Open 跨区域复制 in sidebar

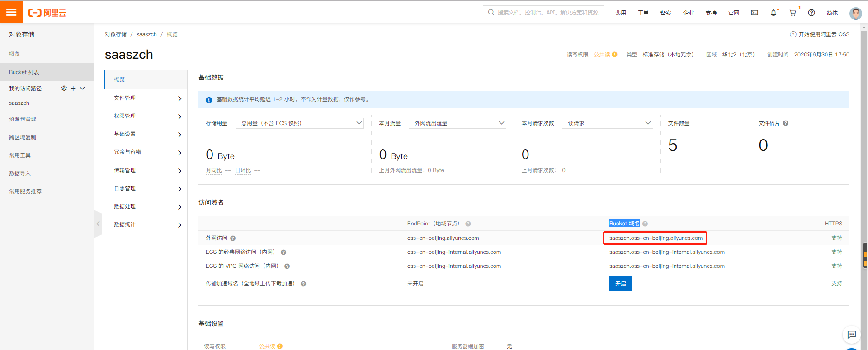pos(47,137)
